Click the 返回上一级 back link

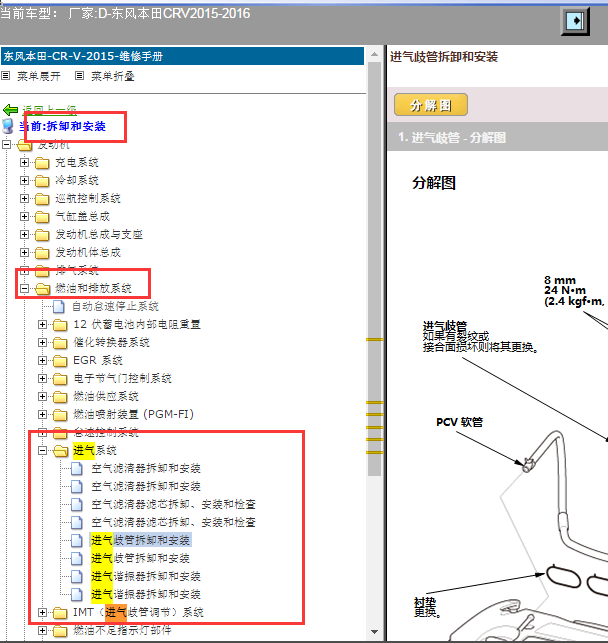point(49,109)
